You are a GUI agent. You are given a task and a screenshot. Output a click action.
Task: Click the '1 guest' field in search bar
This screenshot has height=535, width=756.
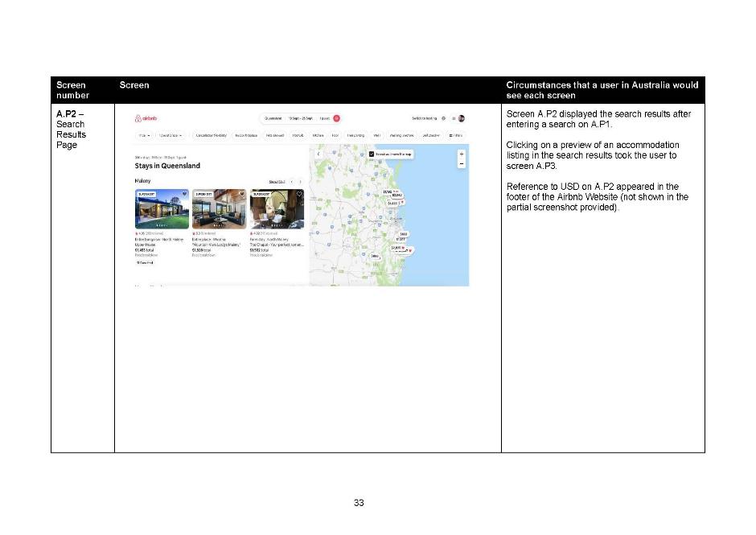(x=324, y=118)
